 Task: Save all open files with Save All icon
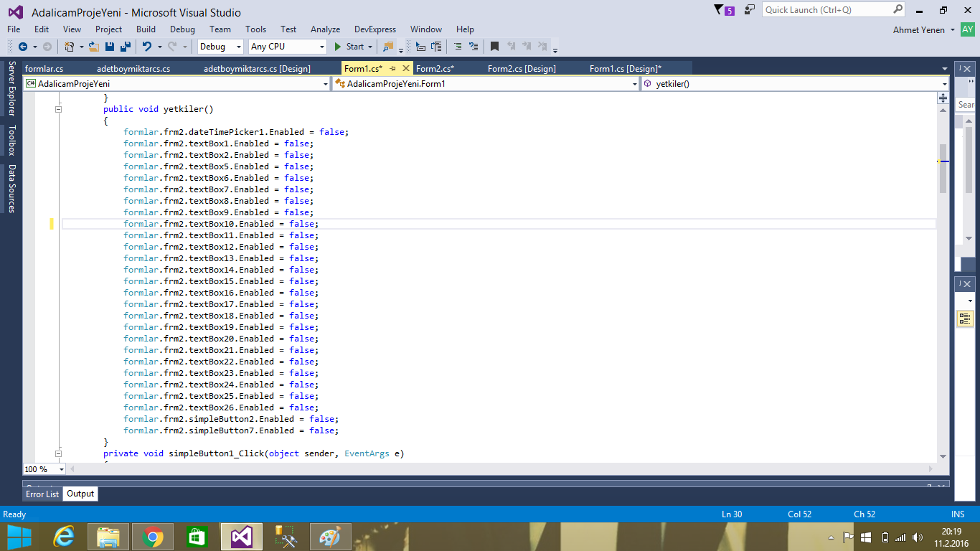124,46
